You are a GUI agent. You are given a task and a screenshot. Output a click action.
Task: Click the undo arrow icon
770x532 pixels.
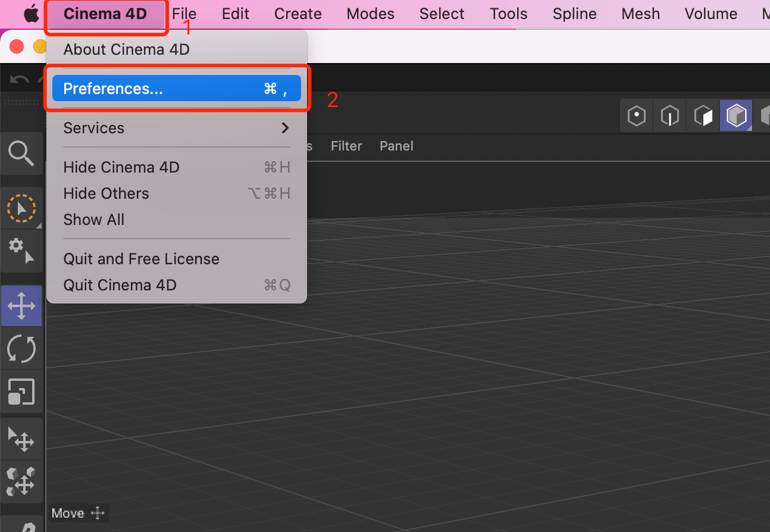[x=20, y=80]
